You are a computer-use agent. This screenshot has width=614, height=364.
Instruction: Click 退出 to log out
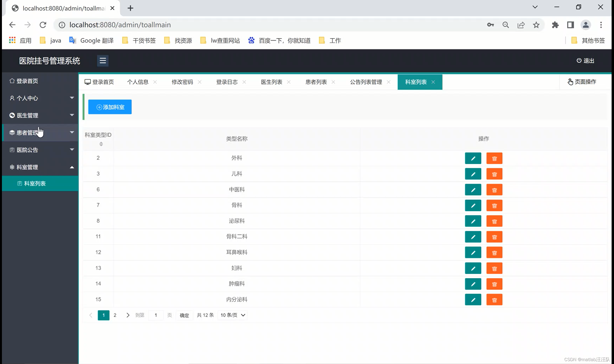click(x=585, y=61)
